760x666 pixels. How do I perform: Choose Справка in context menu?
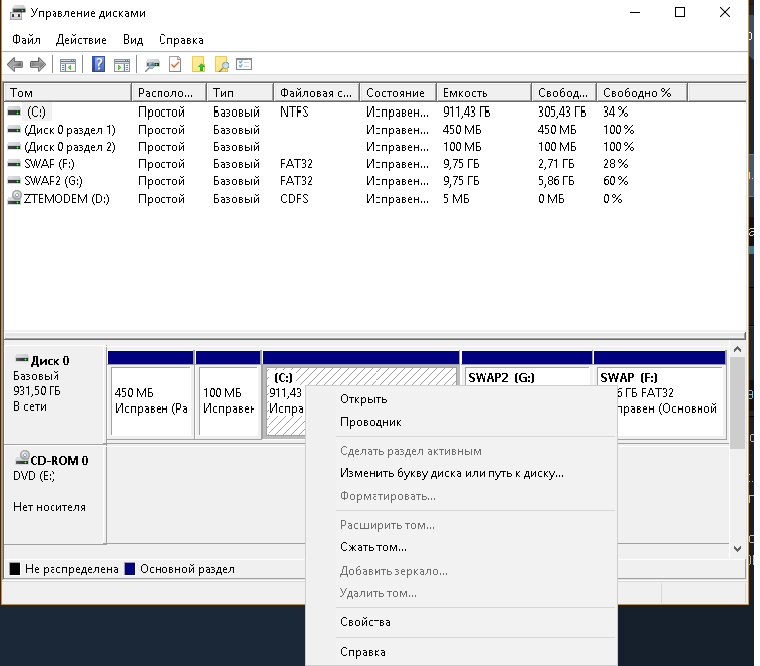(x=461, y=652)
